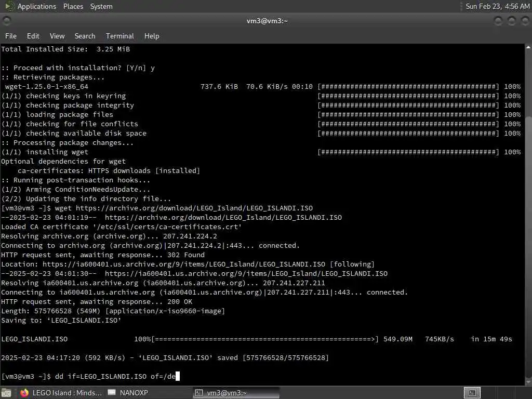The width and height of the screenshot is (532, 399).
Task: Click the vm3@vm3:~ window title text
Action: click(x=267, y=21)
